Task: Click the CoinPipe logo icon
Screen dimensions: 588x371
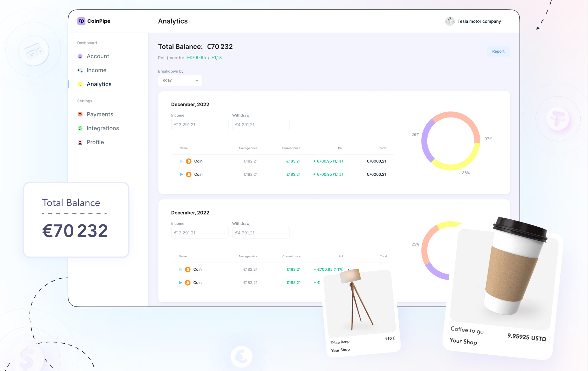Action: pos(81,21)
